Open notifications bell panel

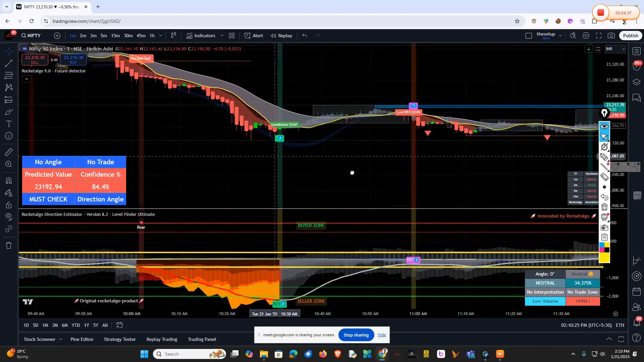[637, 322]
